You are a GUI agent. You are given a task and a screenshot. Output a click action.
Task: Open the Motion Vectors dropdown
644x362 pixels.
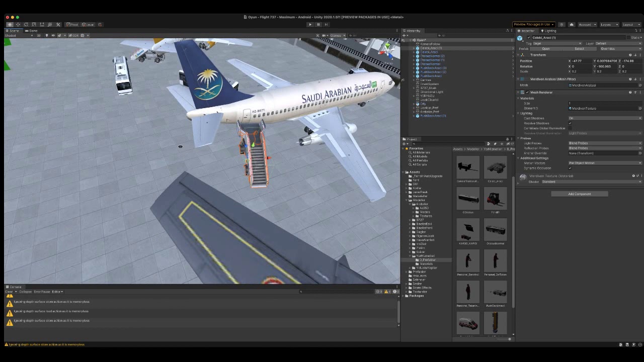(x=605, y=163)
